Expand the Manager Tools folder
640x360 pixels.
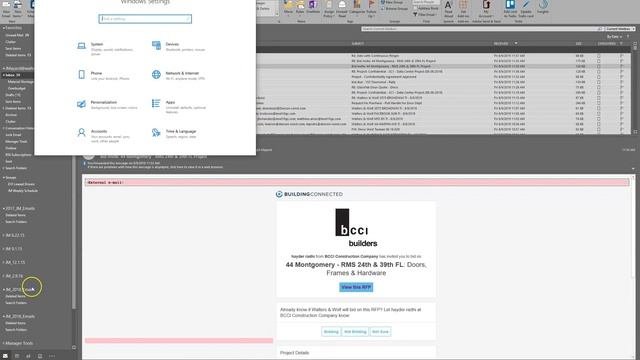click(x=4, y=343)
